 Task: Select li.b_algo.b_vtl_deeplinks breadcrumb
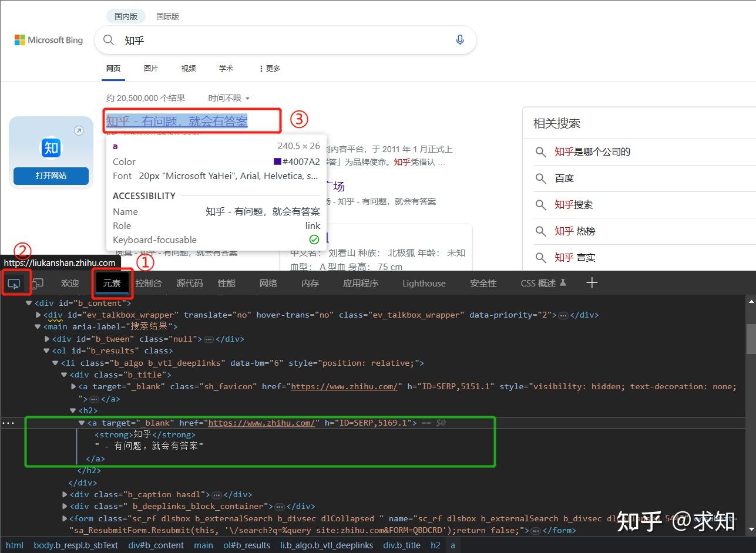click(x=327, y=545)
